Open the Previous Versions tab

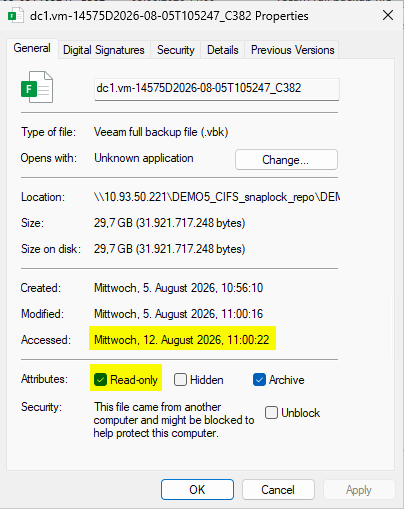[x=292, y=50]
